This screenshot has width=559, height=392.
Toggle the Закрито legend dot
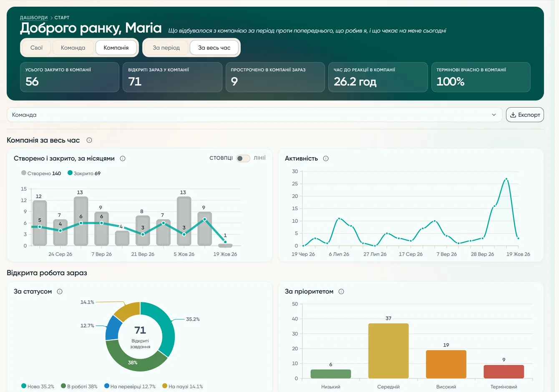pyautogui.click(x=70, y=173)
